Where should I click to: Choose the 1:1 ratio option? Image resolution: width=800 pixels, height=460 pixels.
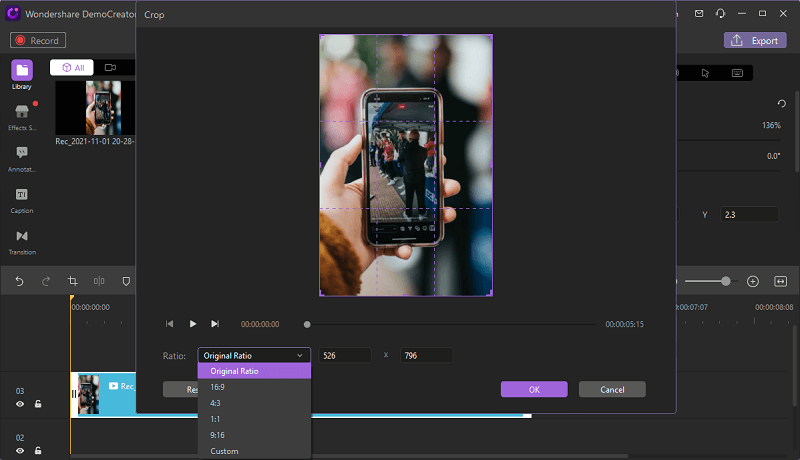pos(254,419)
